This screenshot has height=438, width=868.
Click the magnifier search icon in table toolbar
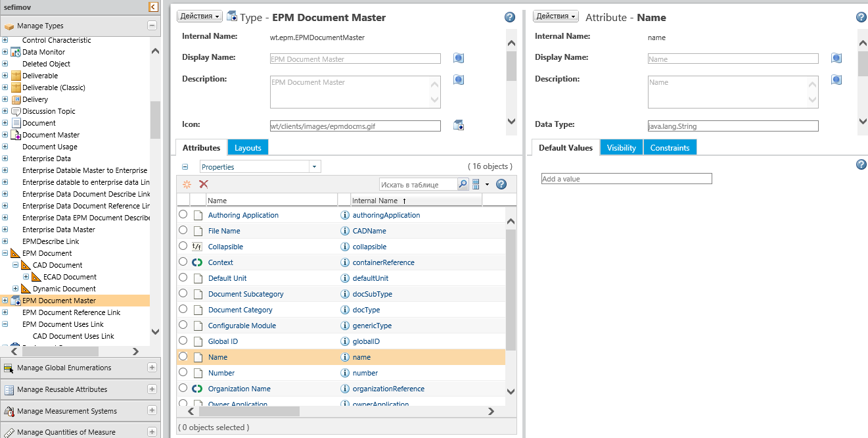point(463,185)
